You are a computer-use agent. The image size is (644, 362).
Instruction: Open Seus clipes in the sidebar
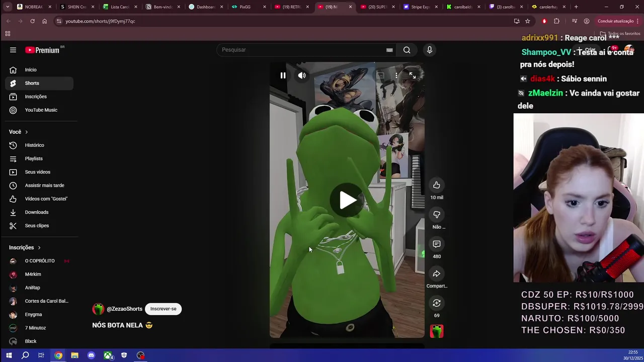coord(39,226)
